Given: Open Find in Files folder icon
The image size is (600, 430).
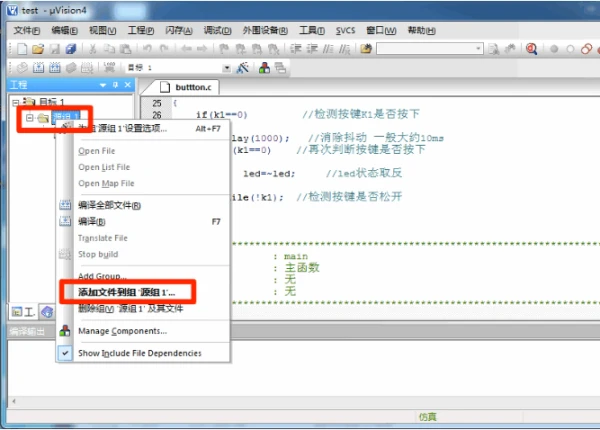Looking at the screenshot, I should coord(366,49).
